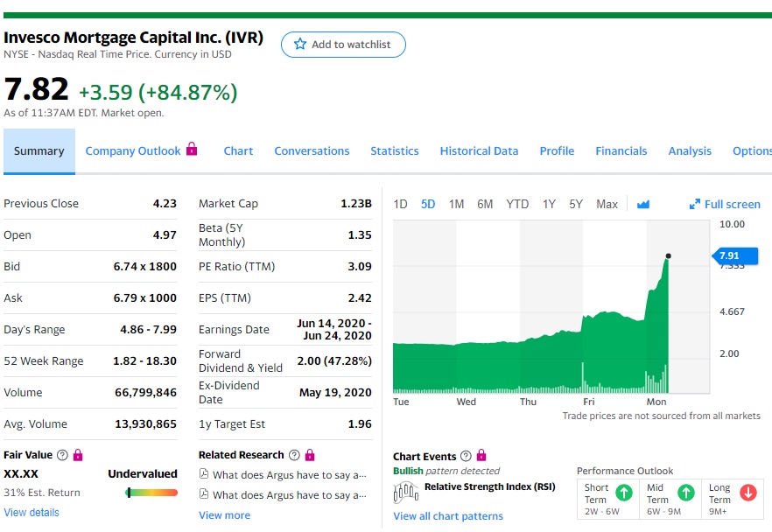Click the EPS (TTM) value 2.42
Screen dimensions: 772x532
pyautogui.click(x=360, y=297)
